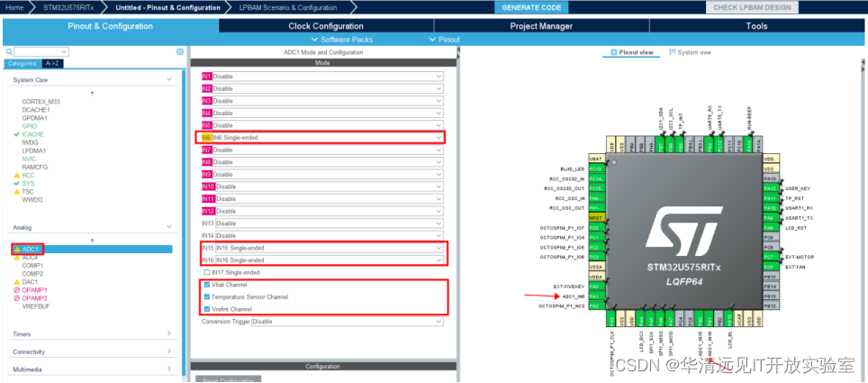Click the green check icon beside SYS
Screen dimensions: 868x383
[17, 184]
